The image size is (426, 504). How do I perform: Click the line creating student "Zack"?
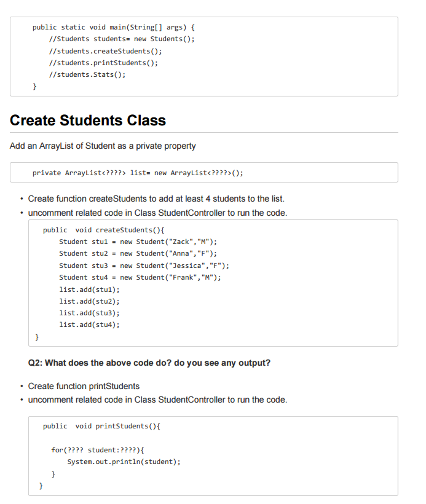tap(138, 242)
